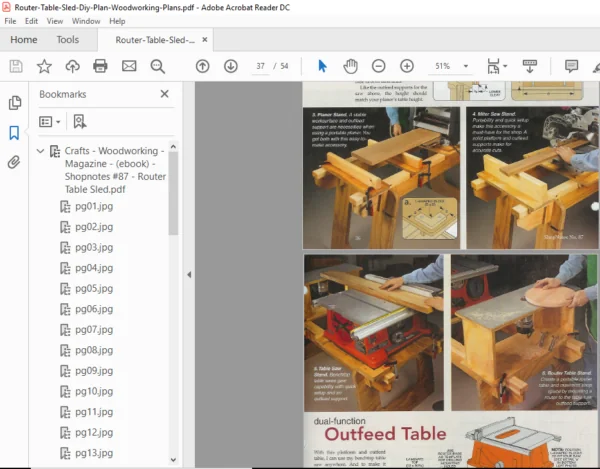600x469 pixels.
Task: Go to next page down arrow
Action: (231, 66)
